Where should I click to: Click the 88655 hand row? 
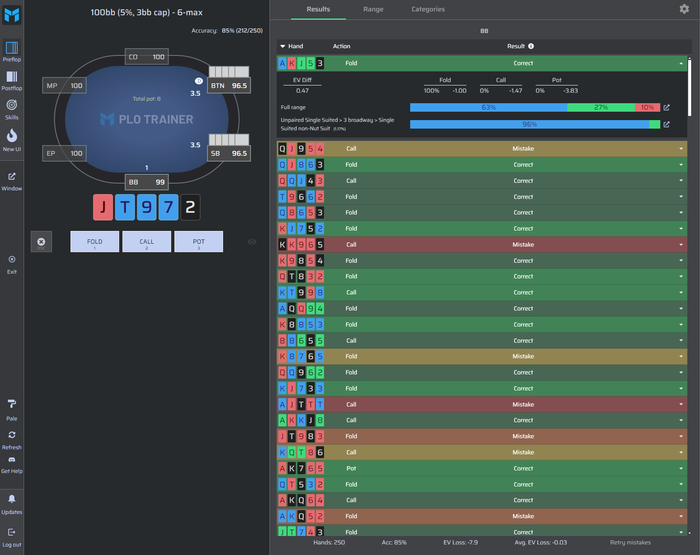click(x=482, y=341)
